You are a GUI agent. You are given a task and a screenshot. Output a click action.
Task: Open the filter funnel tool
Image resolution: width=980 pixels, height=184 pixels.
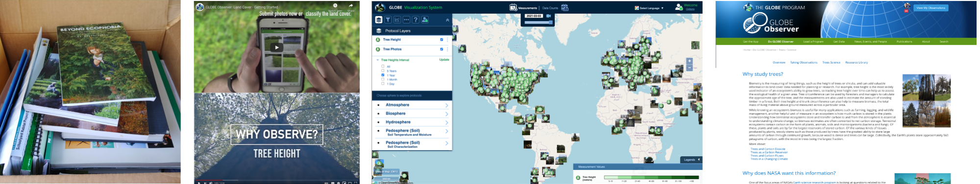(388, 20)
